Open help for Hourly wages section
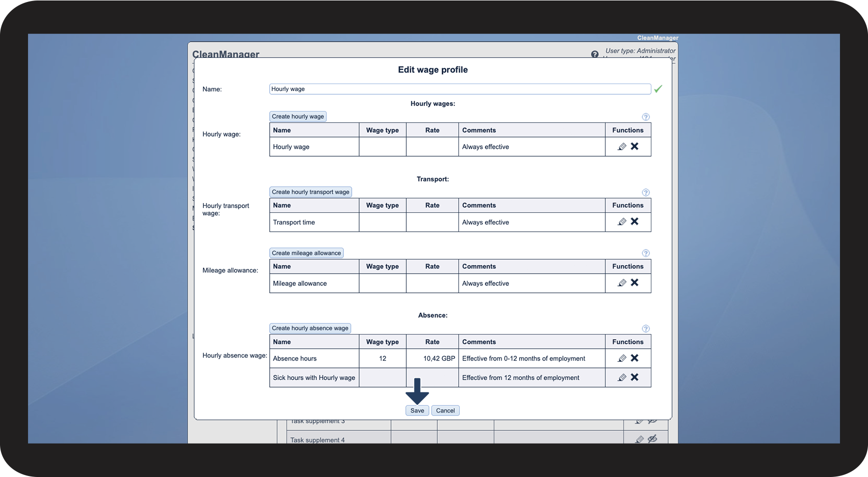Image resolution: width=868 pixels, height=477 pixels. (645, 117)
